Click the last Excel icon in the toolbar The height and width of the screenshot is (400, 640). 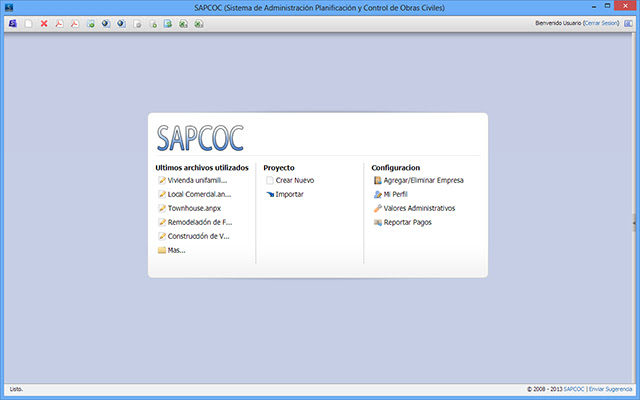(199, 24)
